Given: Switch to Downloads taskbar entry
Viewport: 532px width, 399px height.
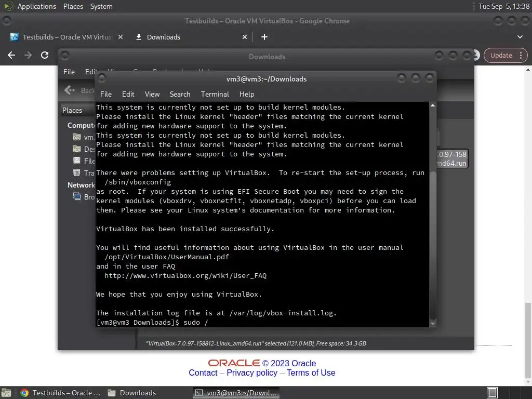Looking at the screenshot, I should click(x=132, y=393).
